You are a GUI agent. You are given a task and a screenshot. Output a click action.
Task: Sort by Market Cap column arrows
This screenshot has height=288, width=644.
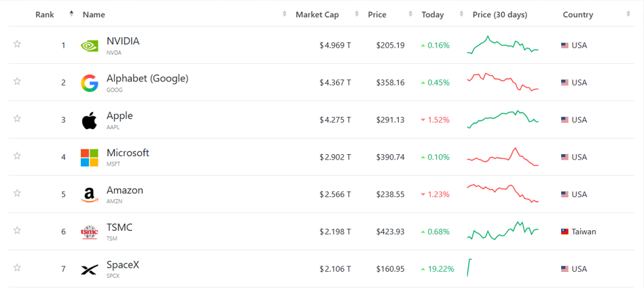click(357, 14)
